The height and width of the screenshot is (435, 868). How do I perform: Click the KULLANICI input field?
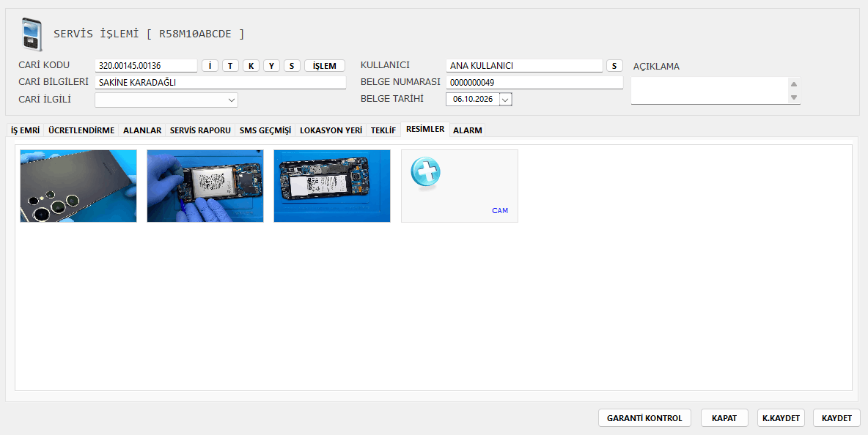tap(524, 66)
